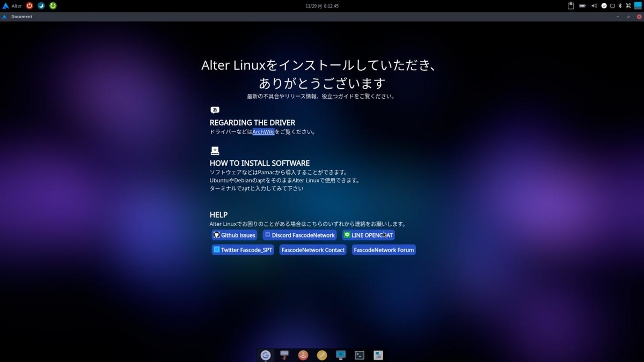Click the network screen tray icon
This screenshot has height=362, width=644.
pyautogui.click(x=612, y=6)
